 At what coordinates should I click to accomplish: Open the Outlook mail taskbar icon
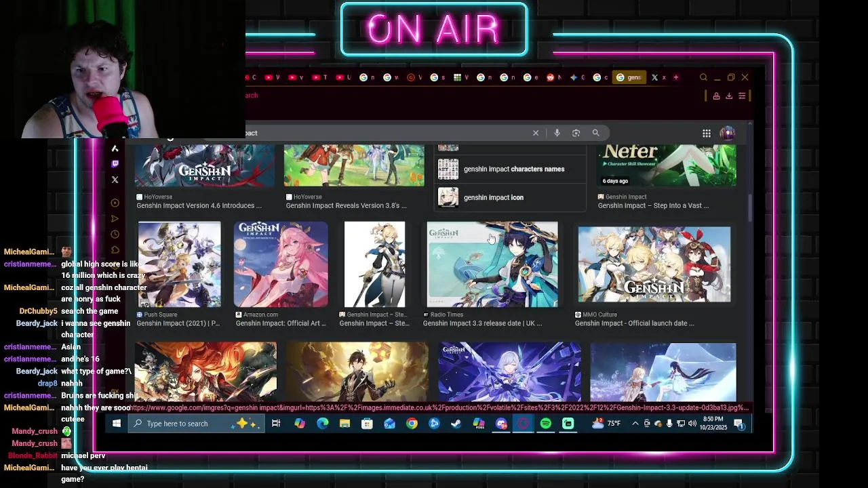(x=389, y=424)
